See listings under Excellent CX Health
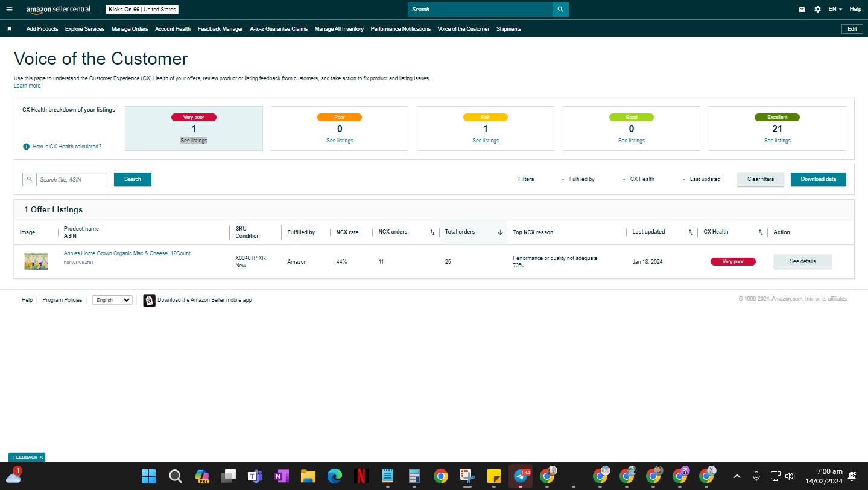The height and width of the screenshot is (490, 868). pyautogui.click(x=778, y=141)
